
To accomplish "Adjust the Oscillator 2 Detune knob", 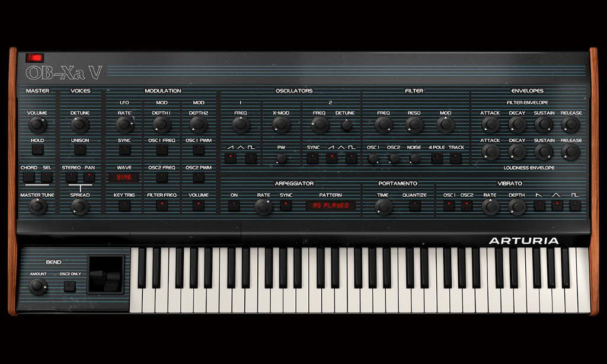I will click(346, 124).
